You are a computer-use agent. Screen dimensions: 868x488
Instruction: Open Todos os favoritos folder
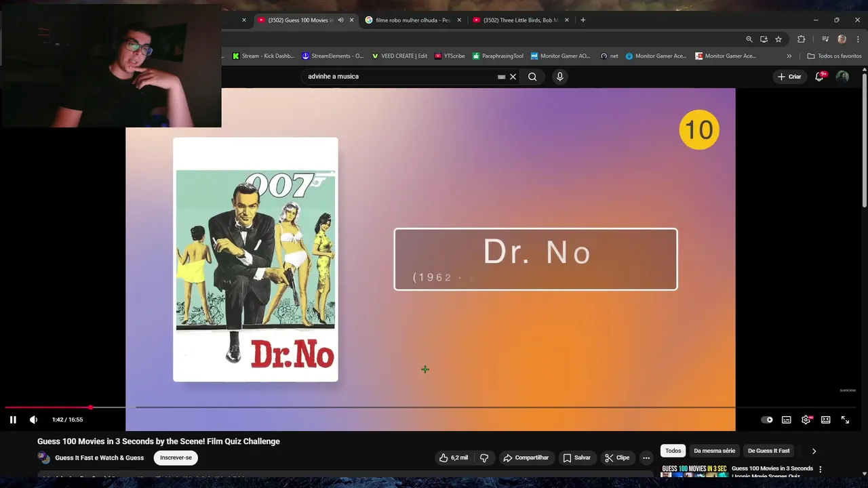tap(834, 56)
